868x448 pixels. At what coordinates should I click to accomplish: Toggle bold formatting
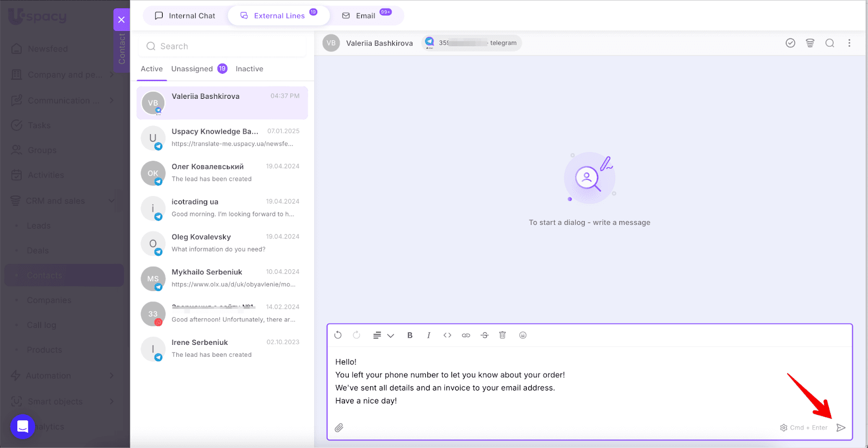coord(410,335)
